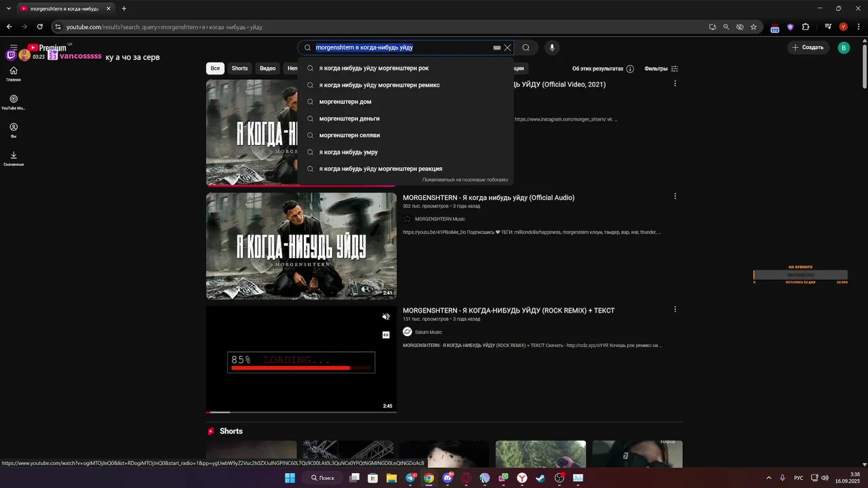
Task: Pick suggestion ending with 'реакция'
Action: (406, 169)
